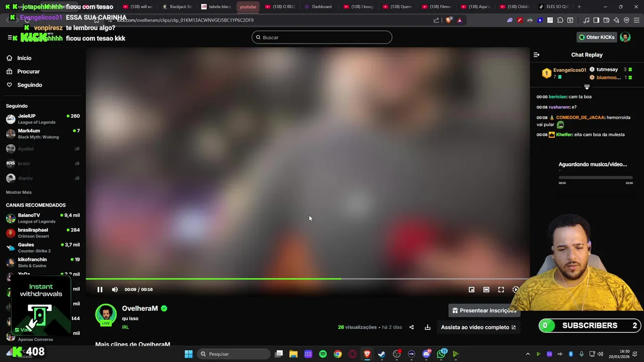Open the IRL category link

click(x=125, y=327)
